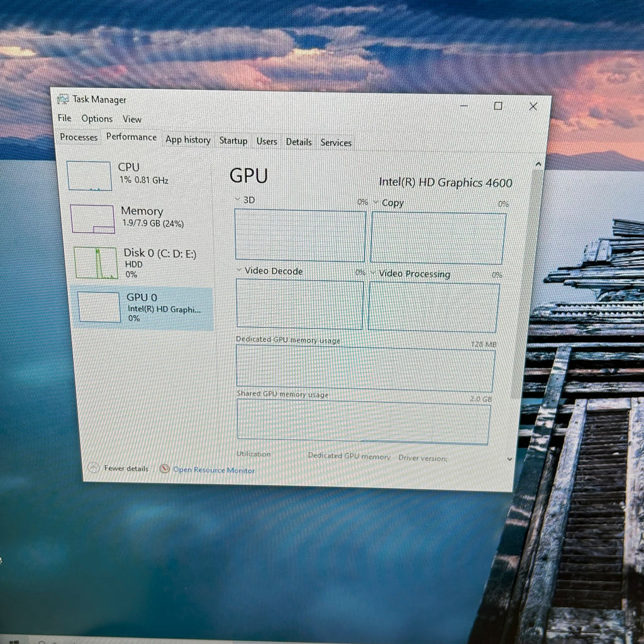The image size is (644, 644).
Task: Click the CPU mini usage graph
Action: [x=89, y=176]
